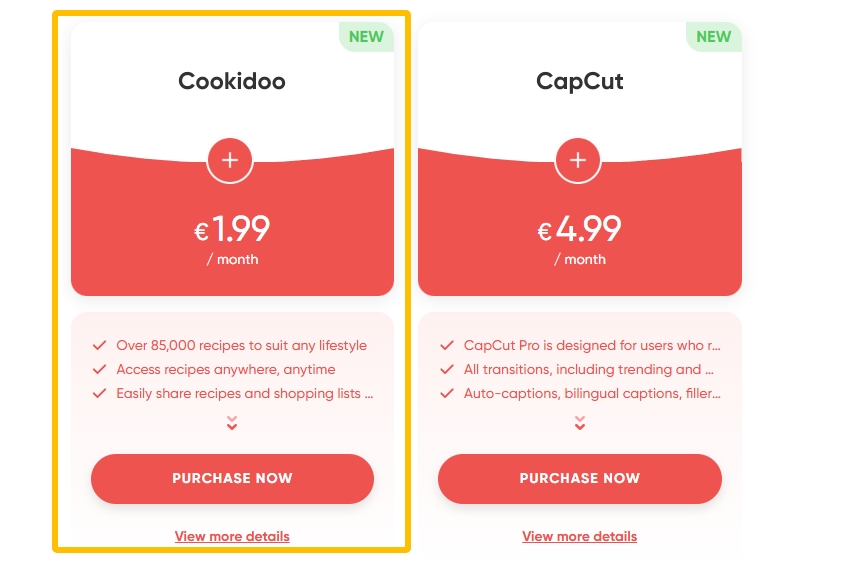Click checkmark next to "All transitions" feature
The height and width of the screenshot is (574, 851).
[446, 369]
